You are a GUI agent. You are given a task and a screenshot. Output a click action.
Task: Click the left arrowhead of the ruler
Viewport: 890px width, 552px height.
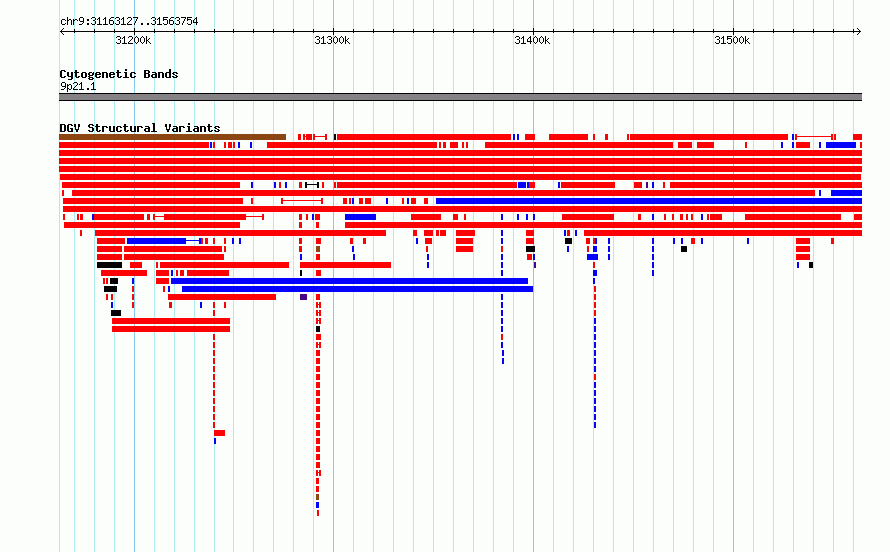click(x=62, y=32)
